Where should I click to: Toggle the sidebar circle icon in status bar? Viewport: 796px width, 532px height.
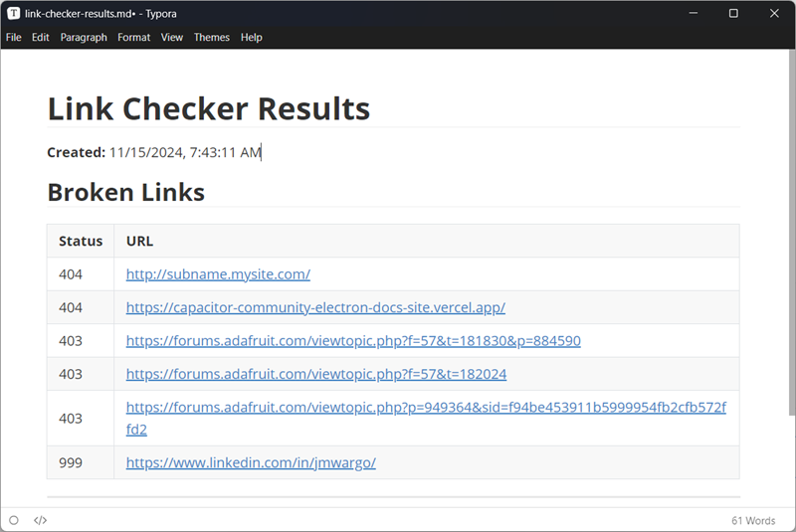coord(14,520)
